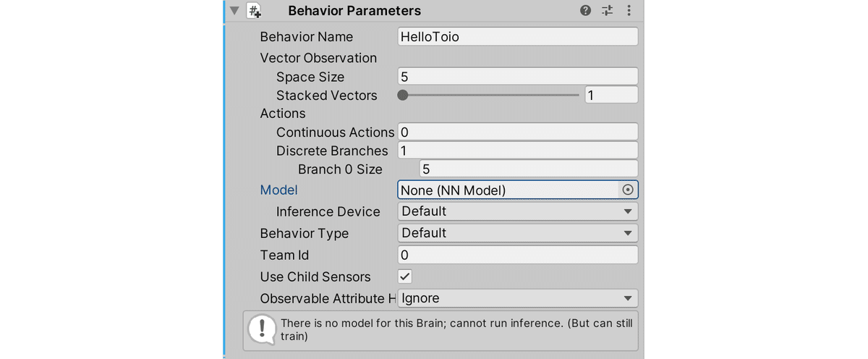868x359 pixels.
Task: Click the Branch 0 Size field
Action: tap(528, 169)
